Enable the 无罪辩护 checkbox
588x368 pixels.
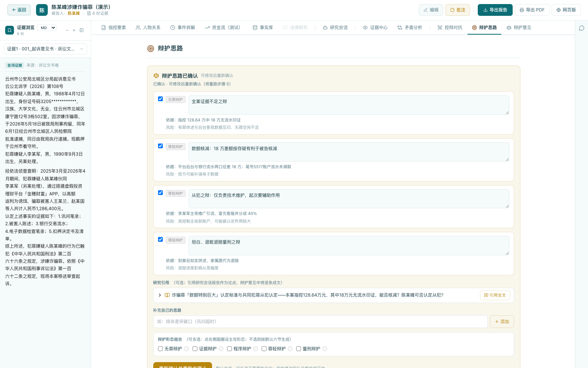tap(160, 349)
